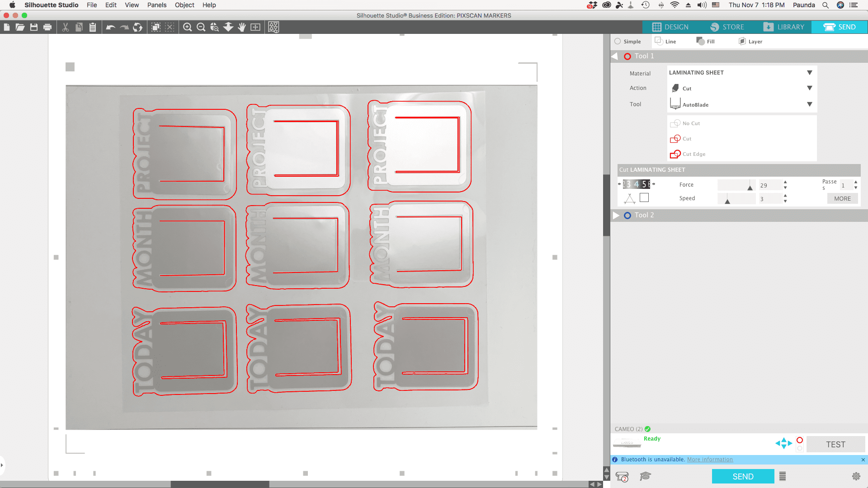868x488 pixels.
Task: Select the Simple radio button
Action: pyautogui.click(x=618, y=42)
